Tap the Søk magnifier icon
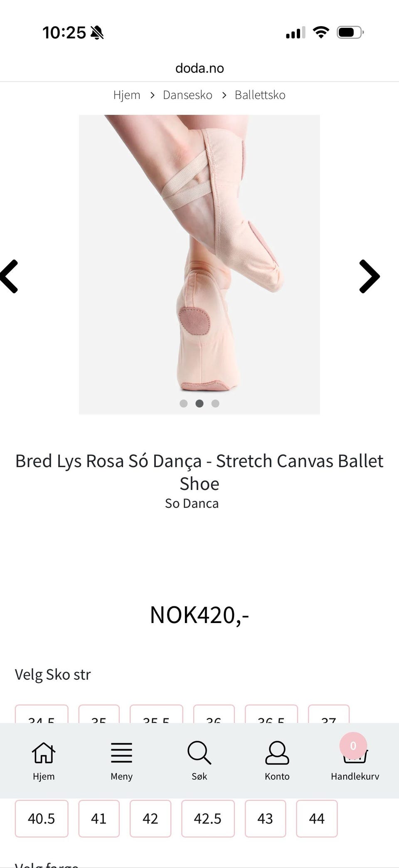 click(199, 753)
